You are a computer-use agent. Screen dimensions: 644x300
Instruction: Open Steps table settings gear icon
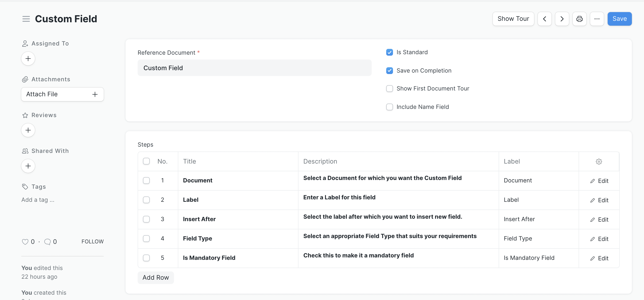[x=598, y=161]
